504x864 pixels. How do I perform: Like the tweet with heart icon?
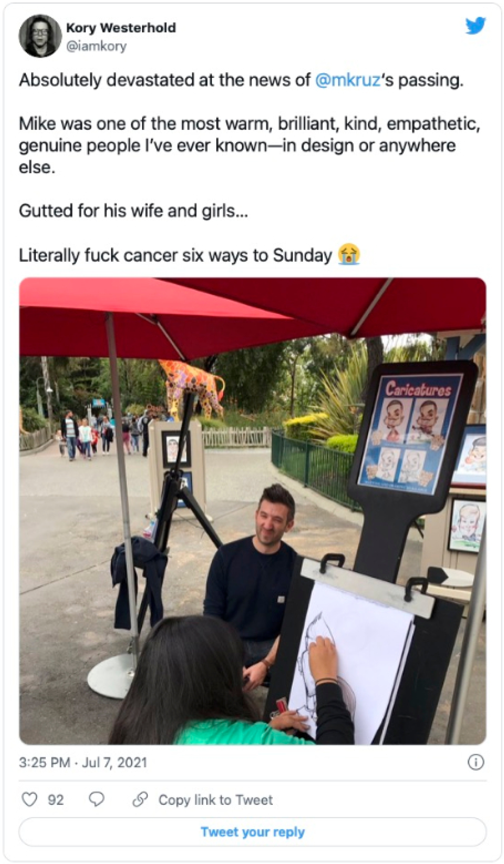point(30,799)
